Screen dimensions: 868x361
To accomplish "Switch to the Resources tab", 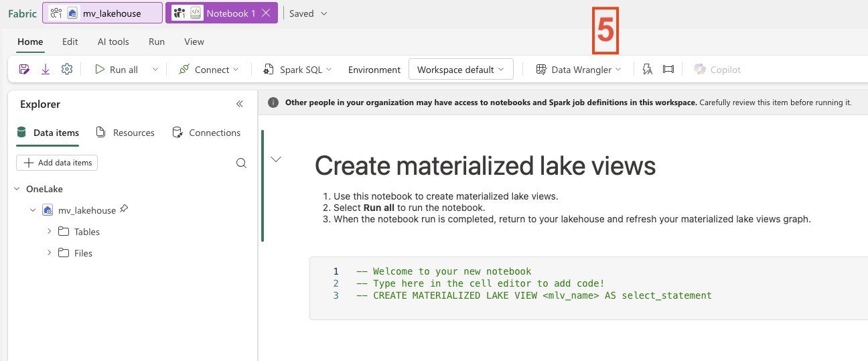I will [x=125, y=133].
